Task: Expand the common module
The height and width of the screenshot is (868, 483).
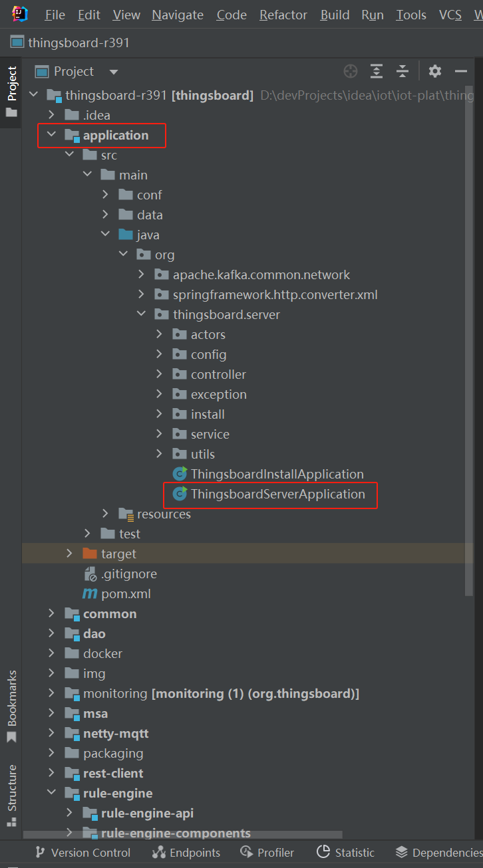Action: pos(51,613)
